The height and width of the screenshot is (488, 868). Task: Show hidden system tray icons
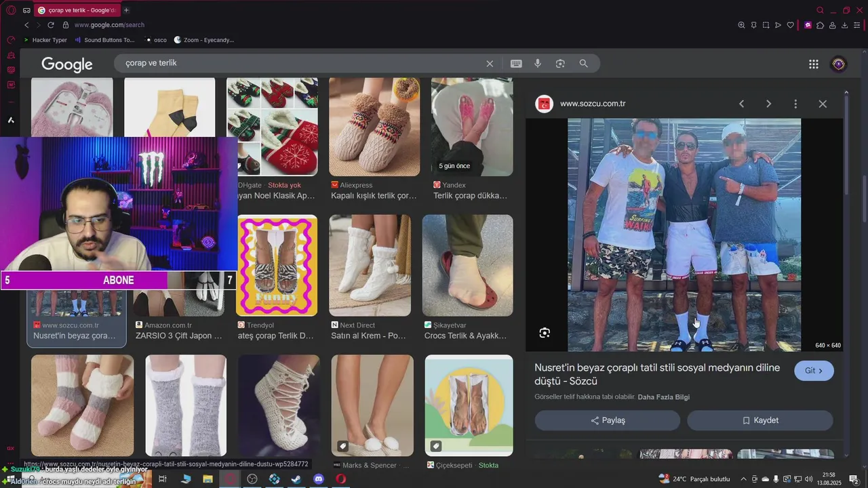click(x=744, y=479)
